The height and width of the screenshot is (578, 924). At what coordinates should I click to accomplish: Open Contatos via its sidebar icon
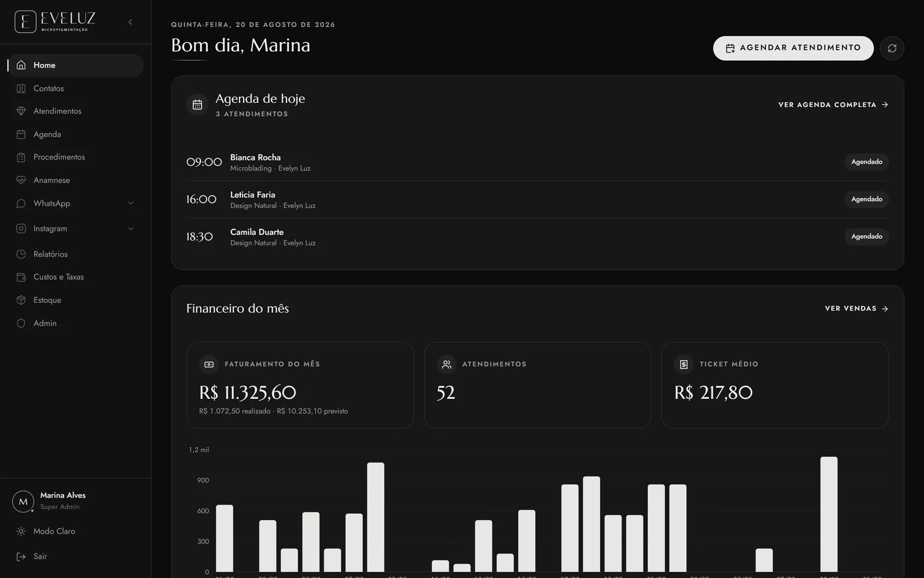pos(21,88)
